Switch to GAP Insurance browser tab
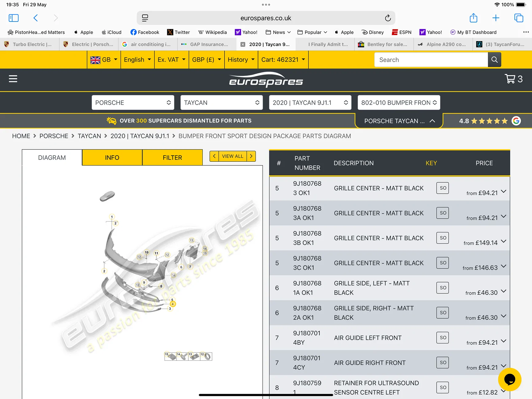The image size is (532, 399). (207, 45)
